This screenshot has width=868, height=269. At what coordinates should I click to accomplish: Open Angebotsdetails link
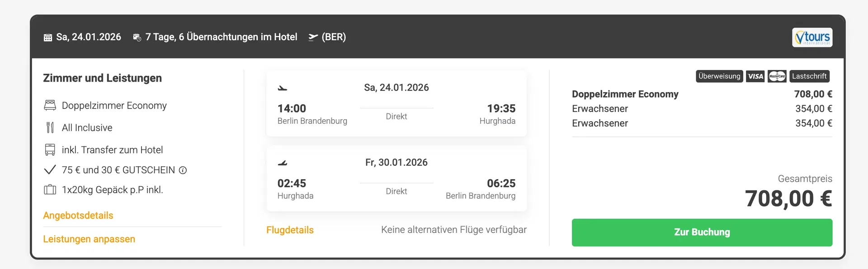[78, 215]
